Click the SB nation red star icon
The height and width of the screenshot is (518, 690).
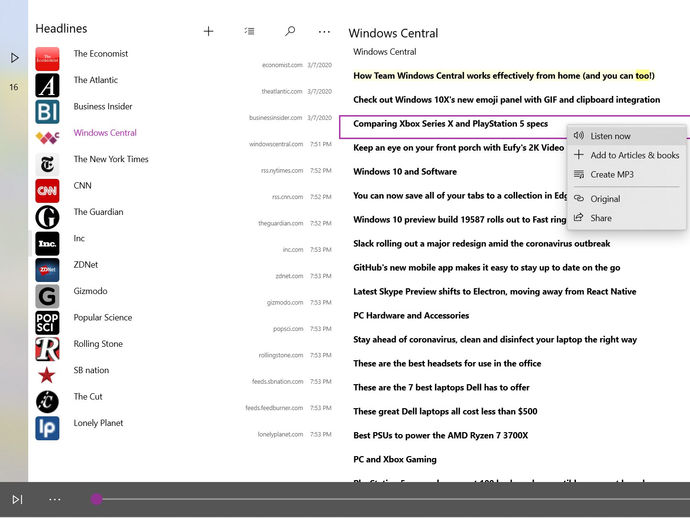(47, 375)
